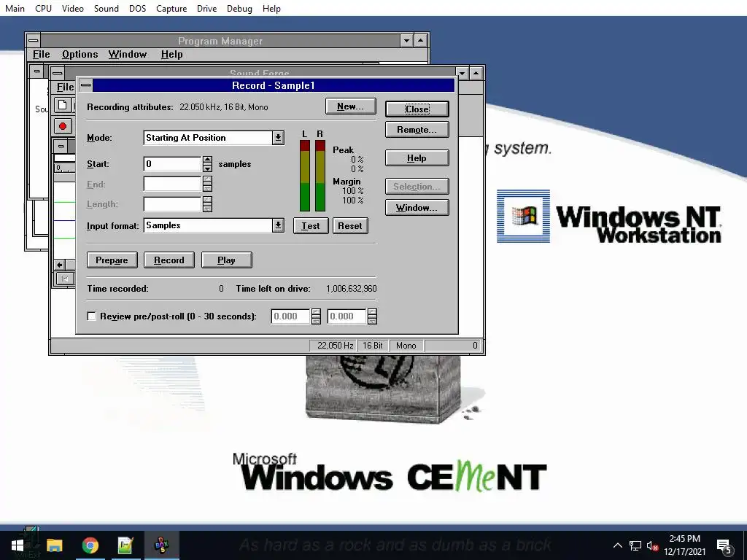Viewport: 747px width, 560px height.
Task: Click the Prepare button
Action: click(x=112, y=260)
